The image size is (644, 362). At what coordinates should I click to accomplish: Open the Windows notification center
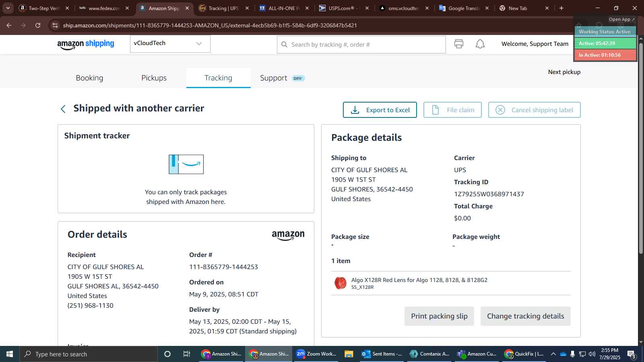[x=632, y=354]
